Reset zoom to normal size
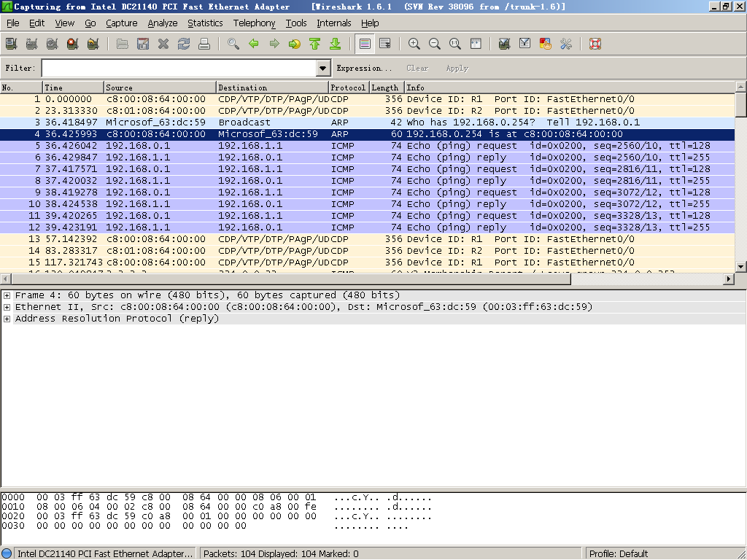Viewport: 747px width, 560px height. tap(455, 44)
